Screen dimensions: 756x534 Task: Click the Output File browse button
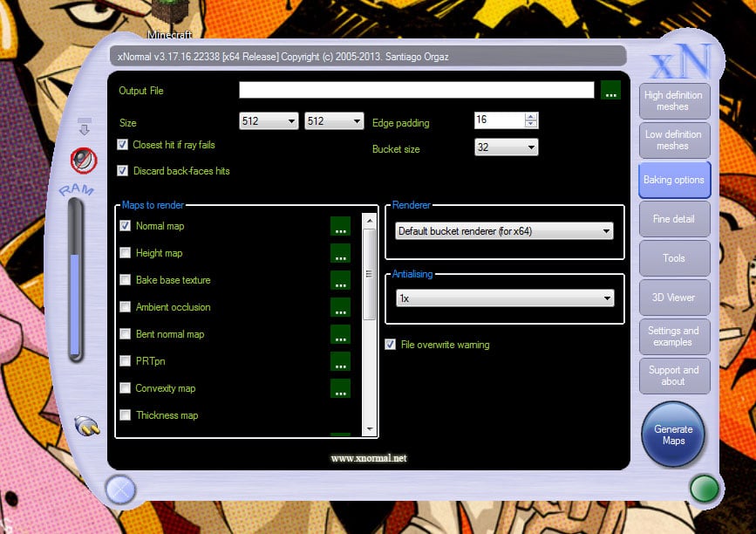(x=610, y=90)
